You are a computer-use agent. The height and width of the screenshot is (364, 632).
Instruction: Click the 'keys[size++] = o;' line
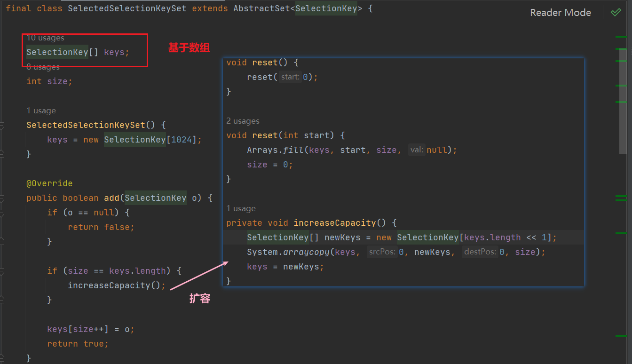pyautogui.click(x=91, y=329)
